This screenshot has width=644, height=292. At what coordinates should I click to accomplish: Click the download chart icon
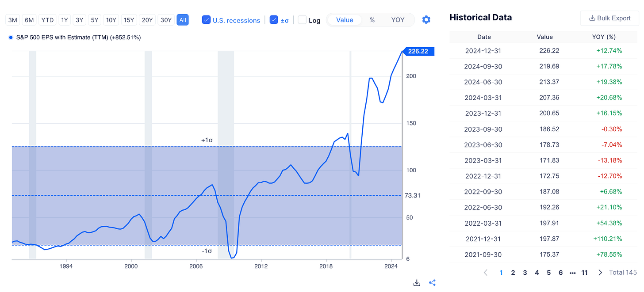(x=417, y=283)
